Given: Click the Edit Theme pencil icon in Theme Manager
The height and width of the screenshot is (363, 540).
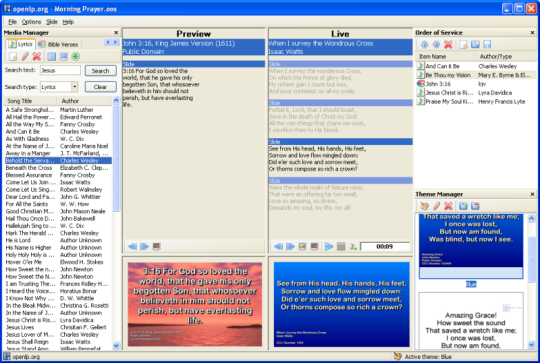Looking at the screenshot, I should (436, 206).
